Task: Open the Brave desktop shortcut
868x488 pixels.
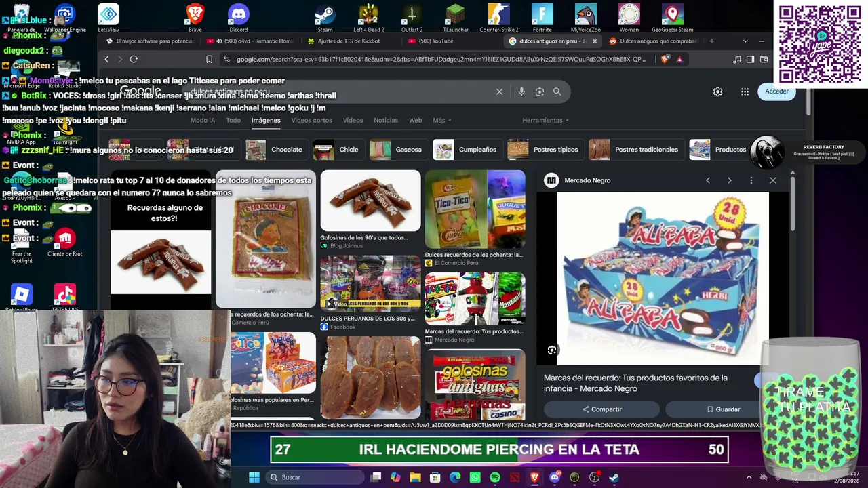Action: (195, 17)
